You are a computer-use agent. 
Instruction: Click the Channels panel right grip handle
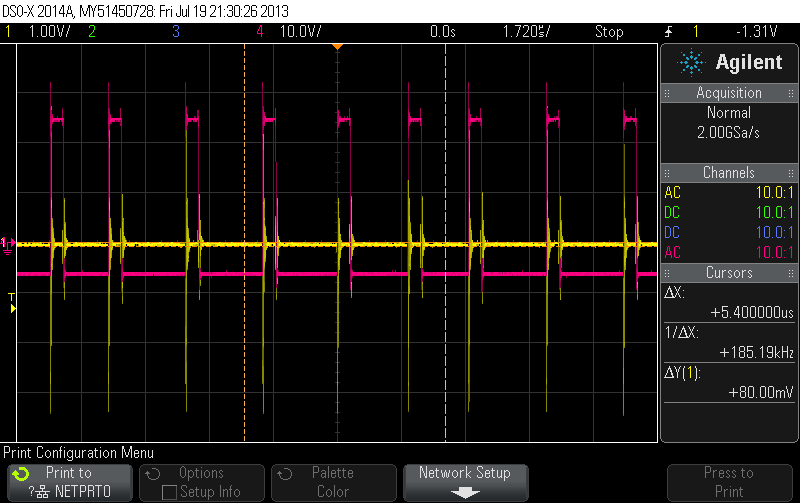[791, 173]
